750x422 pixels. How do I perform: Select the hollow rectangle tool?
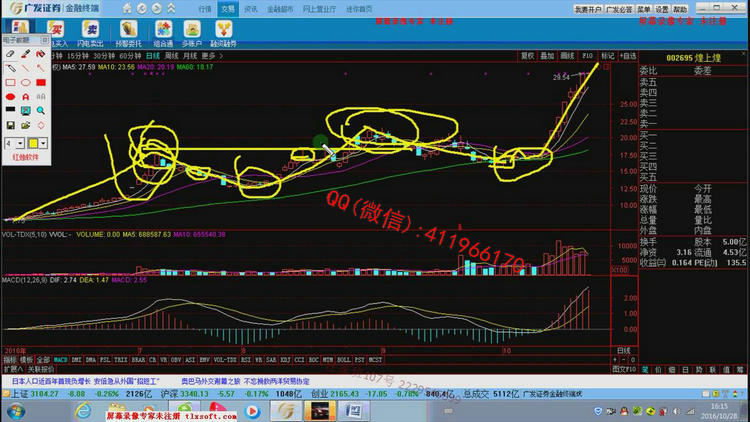click(x=10, y=82)
